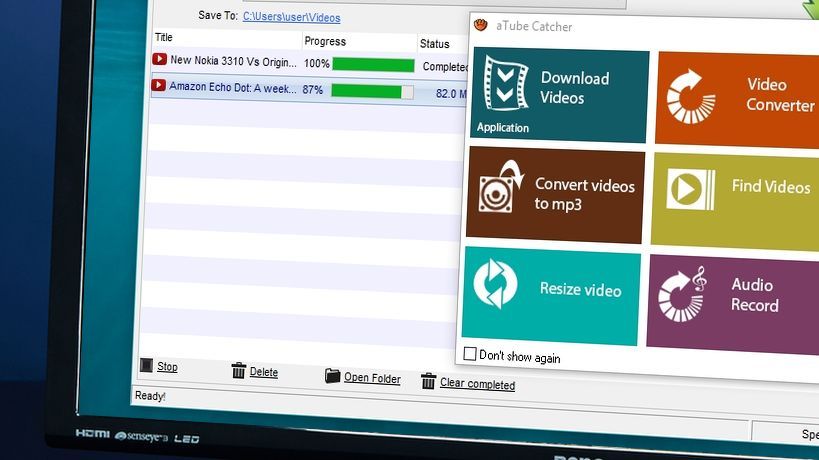Image resolution: width=819 pixels, height=460 pixels.
Task: Open the Convert videos to mp3 tile
Action: coord(554,195)
